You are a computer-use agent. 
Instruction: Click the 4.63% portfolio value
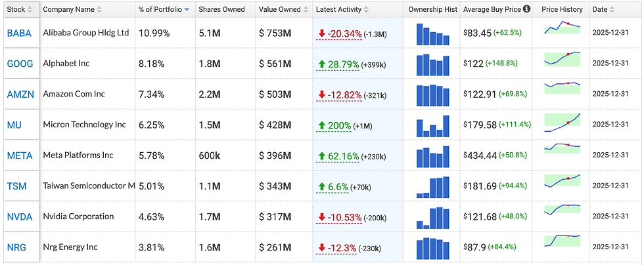click(x=152, y=217)
